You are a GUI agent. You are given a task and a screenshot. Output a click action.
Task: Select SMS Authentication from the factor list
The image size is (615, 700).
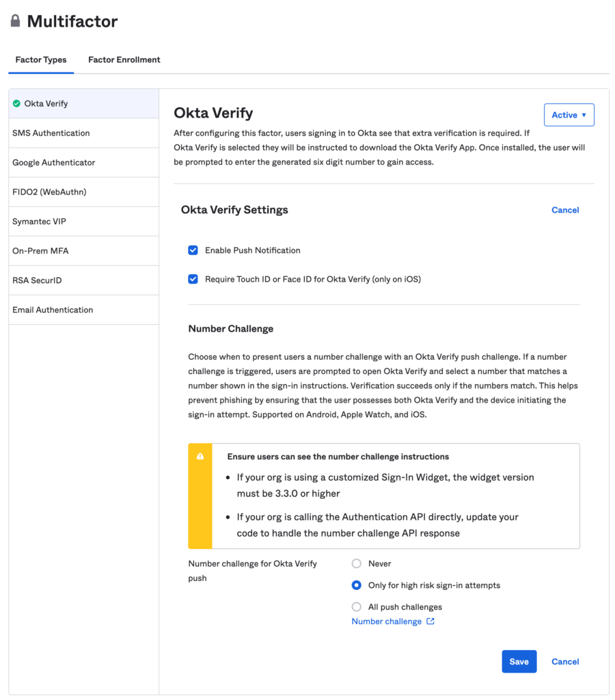(x=52, y=133)
